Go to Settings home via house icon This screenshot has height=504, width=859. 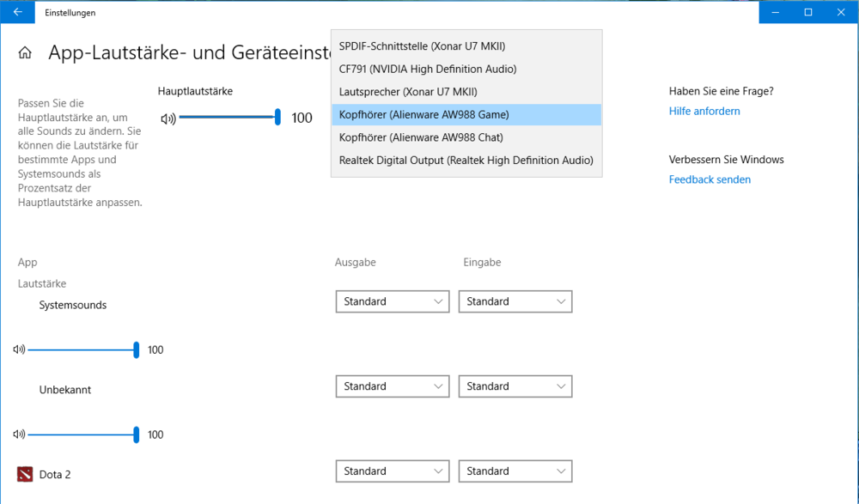(x=25, y=53)
